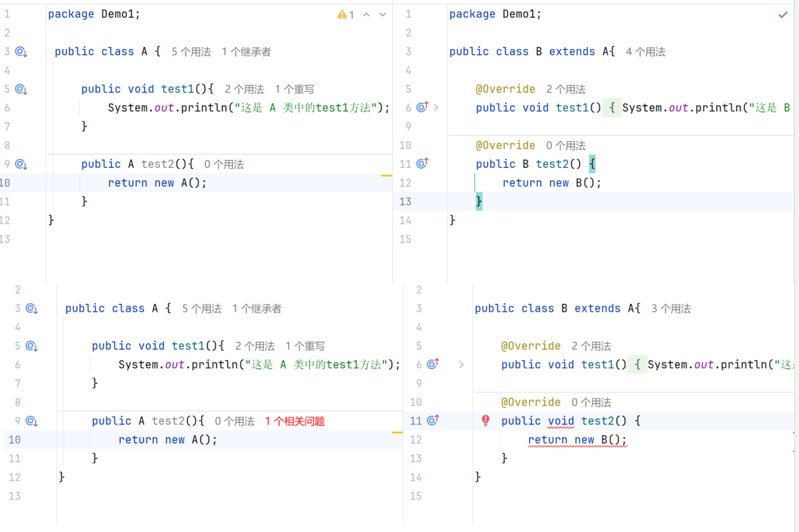The width and height of the screenshot is (799, 532).
Task: Click the red-underlined 'void' keyword in lower-right editor
Action: [561, 421]
